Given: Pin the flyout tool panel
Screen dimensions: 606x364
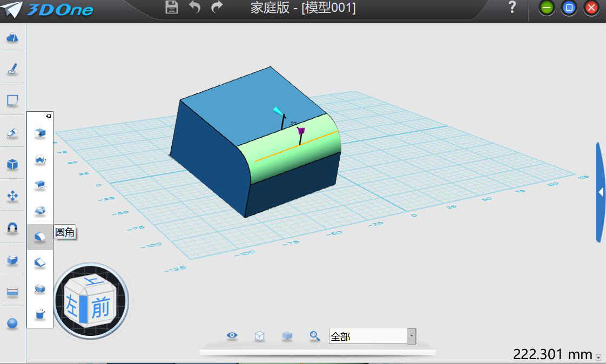Looking at the screenshot, I should coord(48,115).
